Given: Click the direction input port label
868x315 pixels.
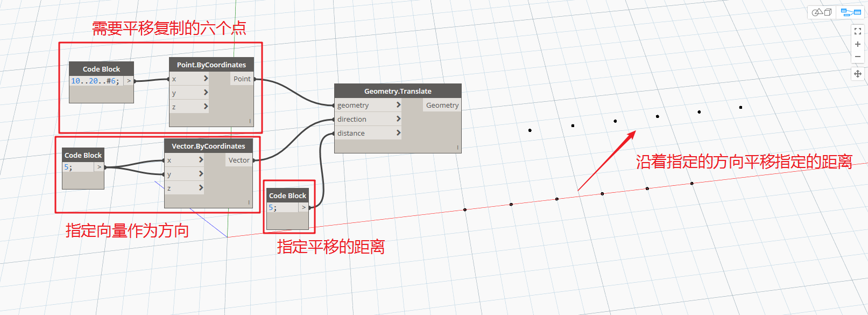Looking at the screenshot, I should pos(352,119).
